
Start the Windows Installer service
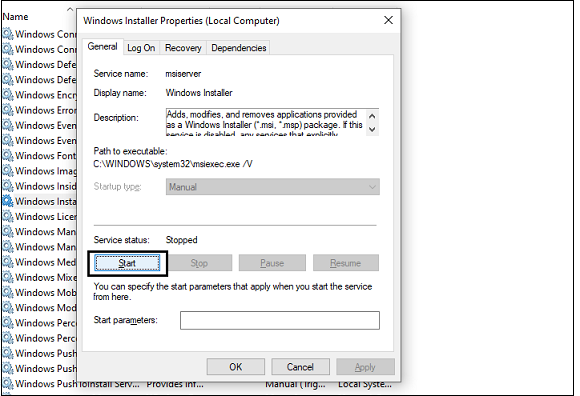pyautogui.click(x=127, y=263)
